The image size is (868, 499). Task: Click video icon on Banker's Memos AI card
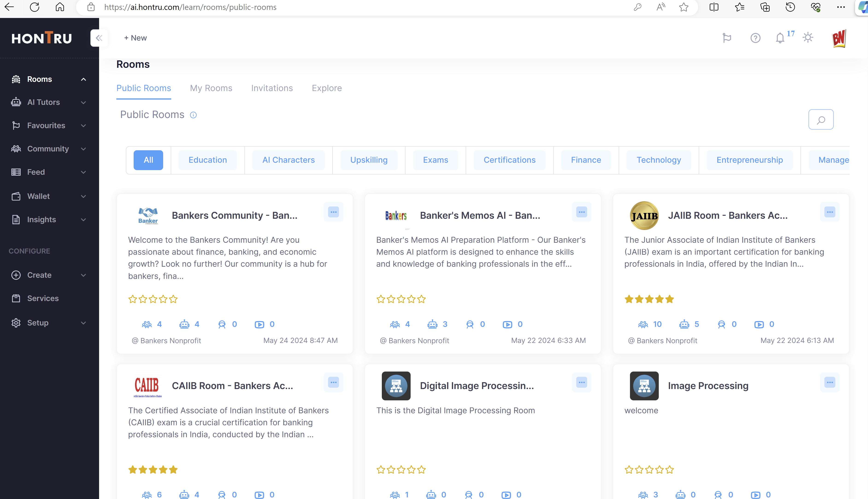click(x=507, y=325)
